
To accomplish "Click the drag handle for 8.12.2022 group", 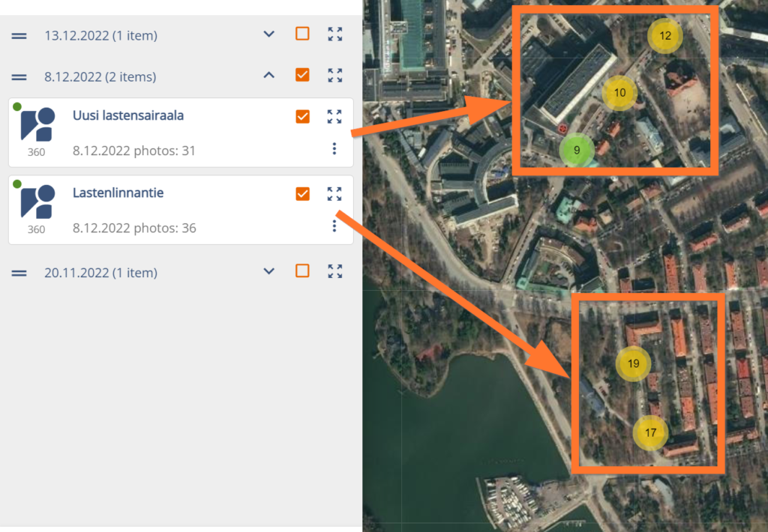I will pyautogui.click(x=19, y=77).
